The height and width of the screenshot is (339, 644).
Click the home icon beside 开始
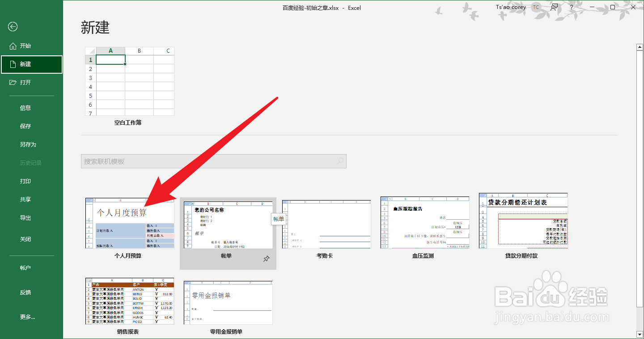pos(13,46)
